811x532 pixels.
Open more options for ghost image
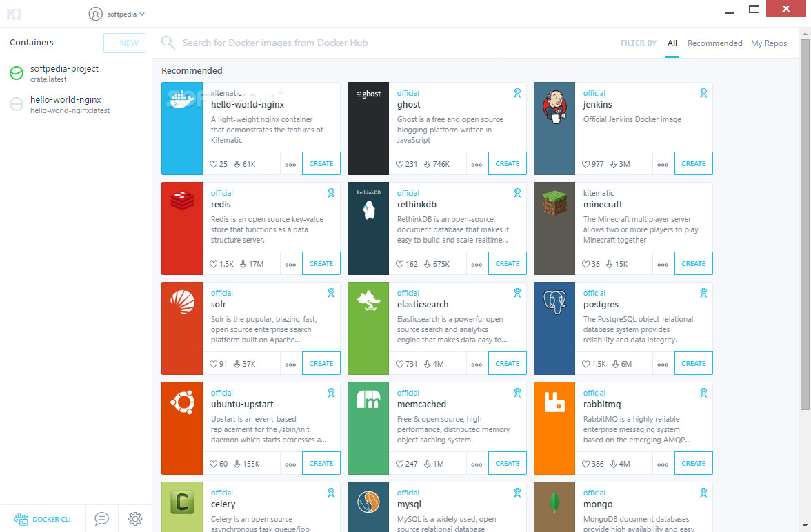(477, 165)
